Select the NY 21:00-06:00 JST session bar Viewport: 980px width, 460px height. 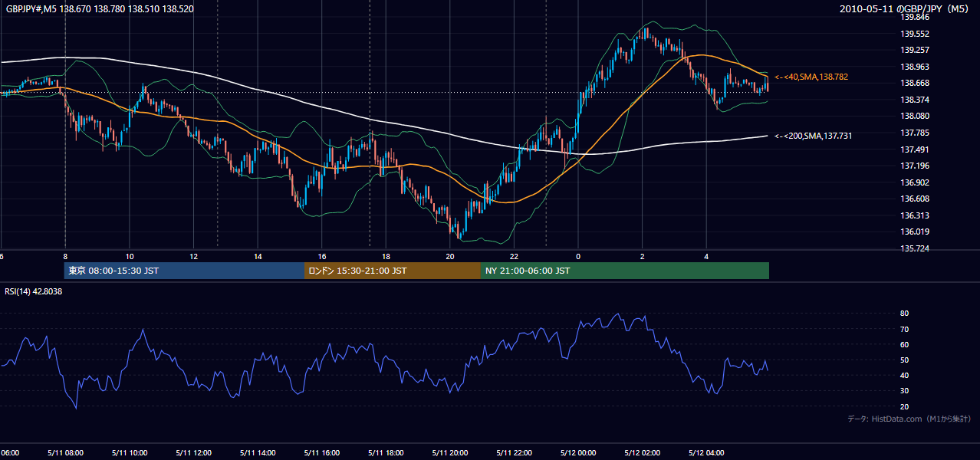click(625, 271)
